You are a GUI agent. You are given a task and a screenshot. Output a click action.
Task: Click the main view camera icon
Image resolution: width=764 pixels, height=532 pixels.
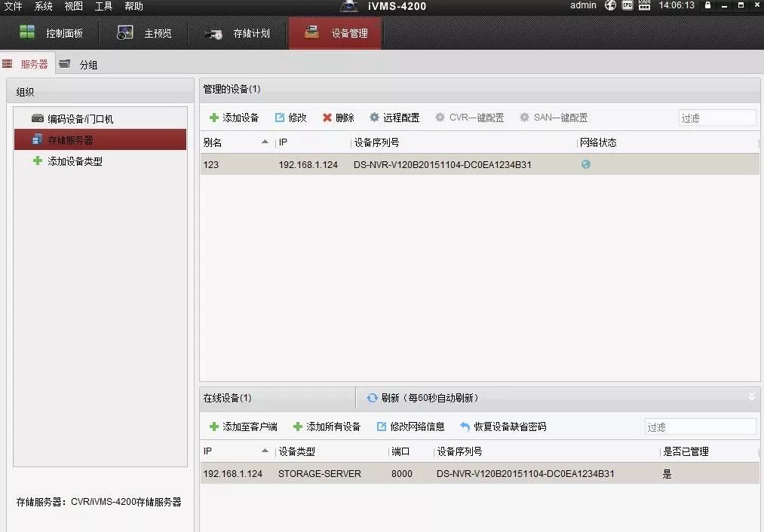pos(125,32)
